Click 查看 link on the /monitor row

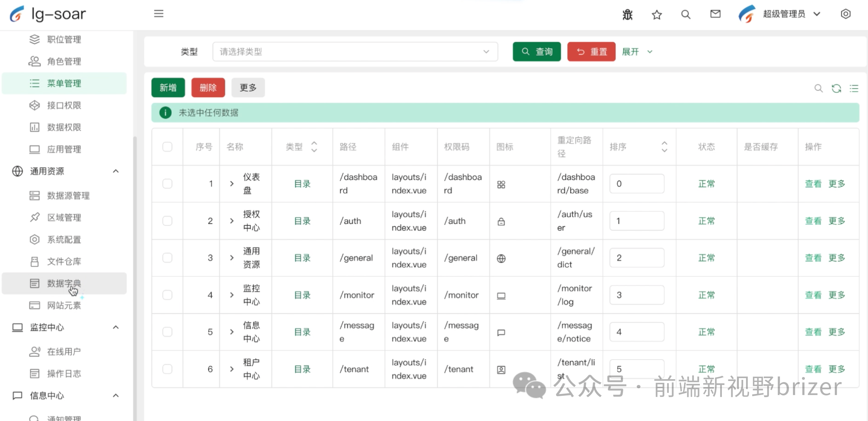pos(813,295)
